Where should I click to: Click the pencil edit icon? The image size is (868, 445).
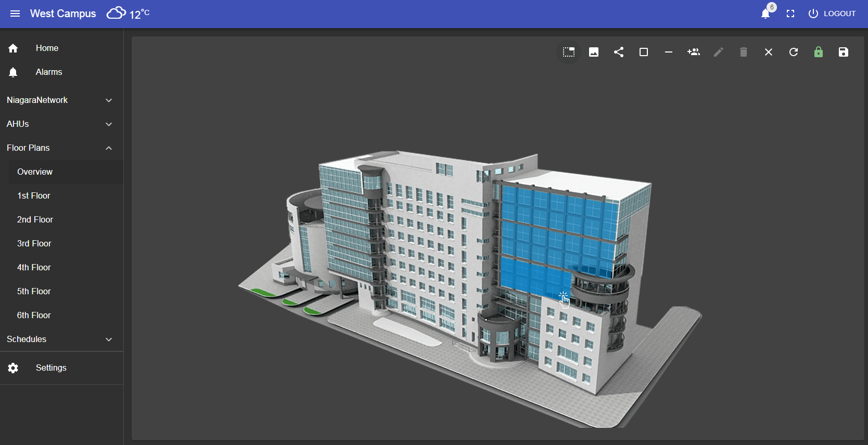[x=719, y=52]
